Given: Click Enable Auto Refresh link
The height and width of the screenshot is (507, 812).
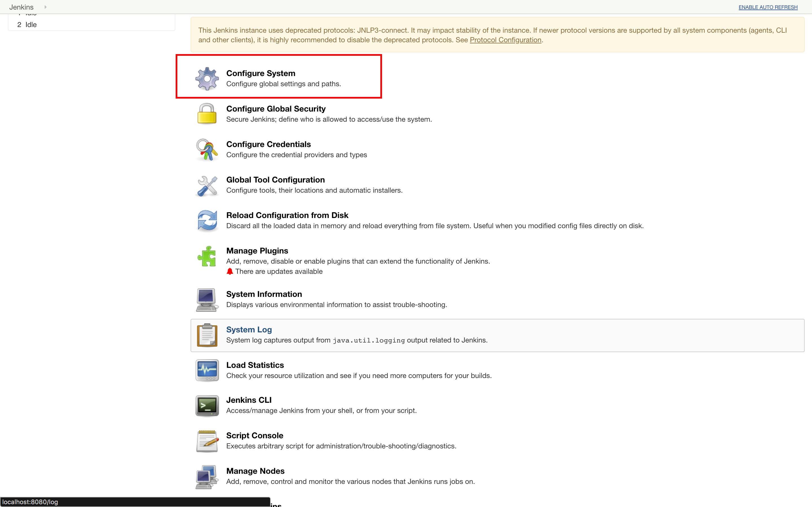Looking at the screenshot, I should [768, 7].
